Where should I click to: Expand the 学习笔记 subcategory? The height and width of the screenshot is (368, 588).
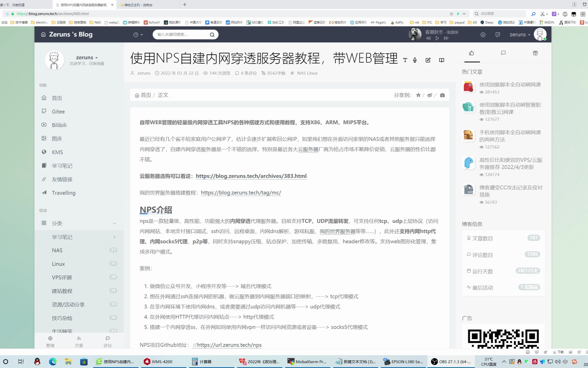click(x=79, y=237)
